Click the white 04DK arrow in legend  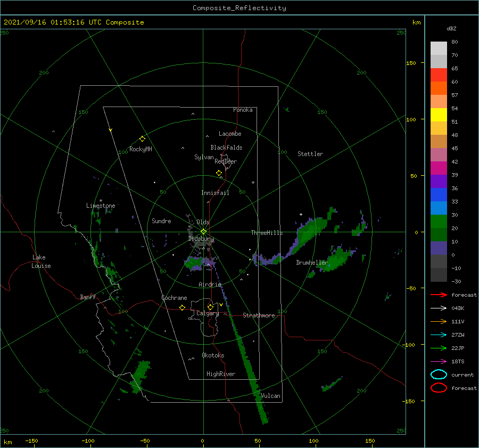(x=439, y=308)
